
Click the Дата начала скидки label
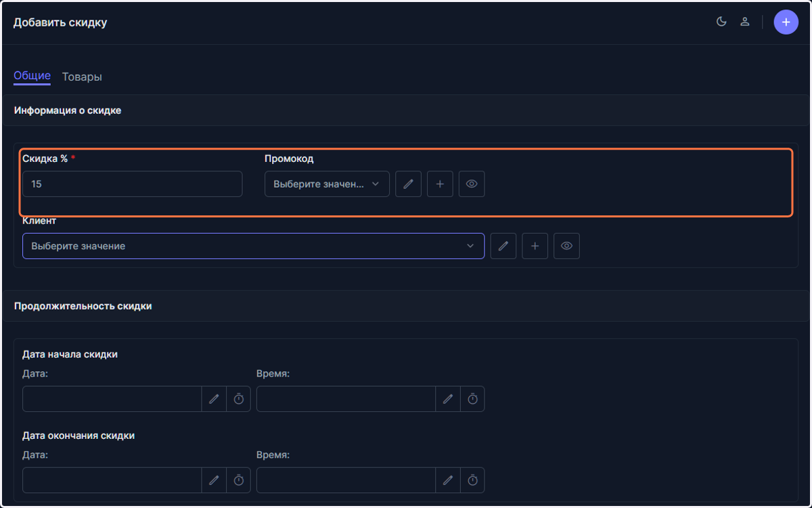70,354
